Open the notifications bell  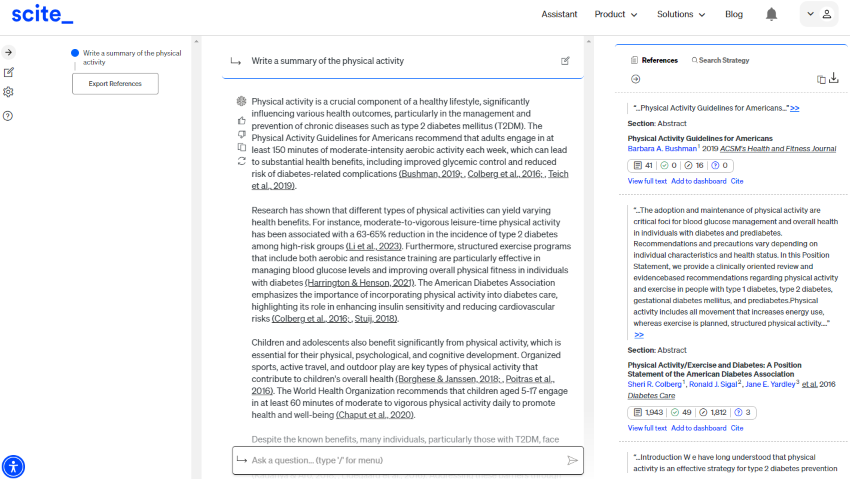pos(771,14)
